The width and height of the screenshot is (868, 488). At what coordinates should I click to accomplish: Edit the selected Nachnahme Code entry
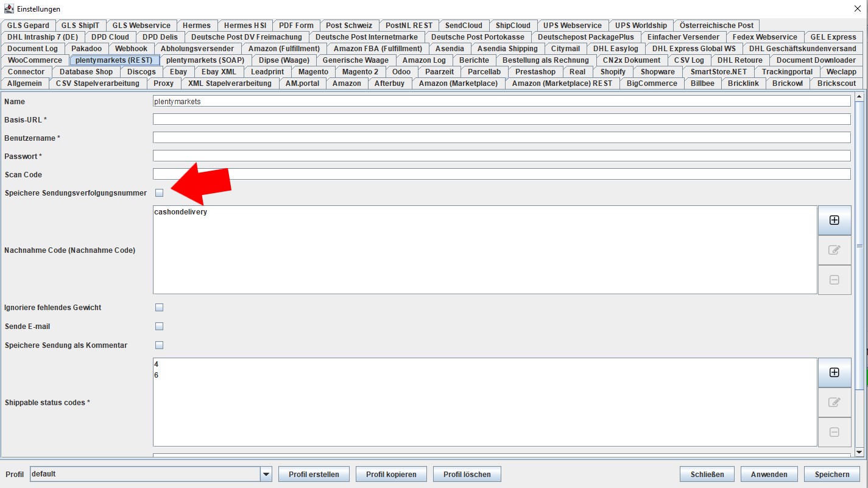pyautogui.click(x=834, y=250)
